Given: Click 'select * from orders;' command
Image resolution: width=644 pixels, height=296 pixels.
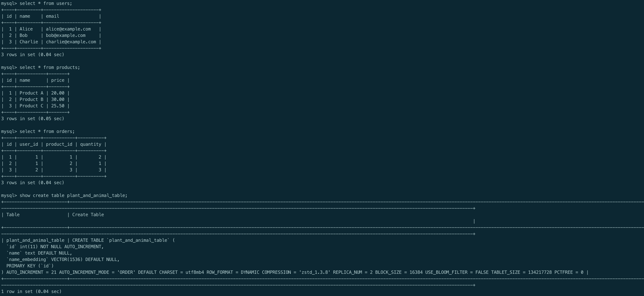Looking at the screenshot, I should 47,132.
